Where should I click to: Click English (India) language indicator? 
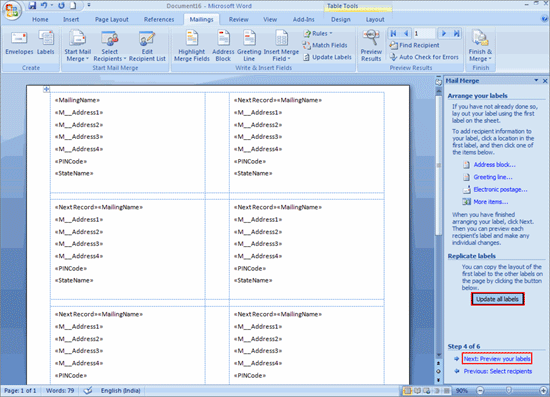pyautogui.click(x=120, y=390)
